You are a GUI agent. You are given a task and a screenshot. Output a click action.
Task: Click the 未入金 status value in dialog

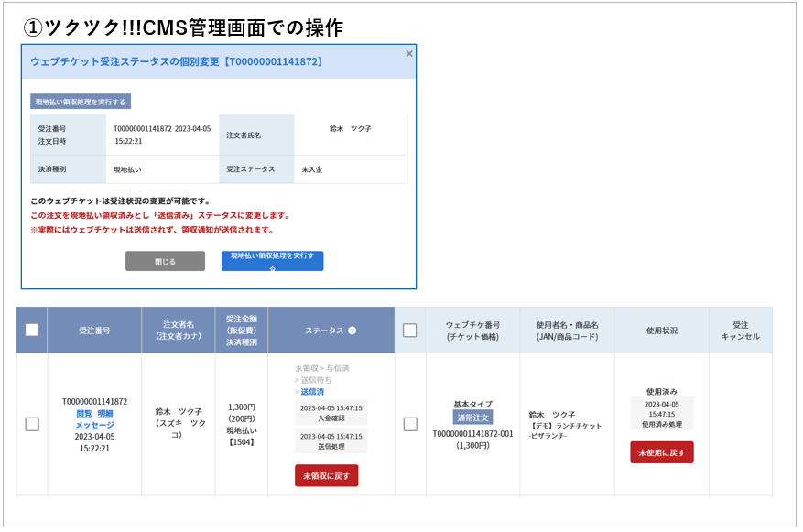point(312,169)
